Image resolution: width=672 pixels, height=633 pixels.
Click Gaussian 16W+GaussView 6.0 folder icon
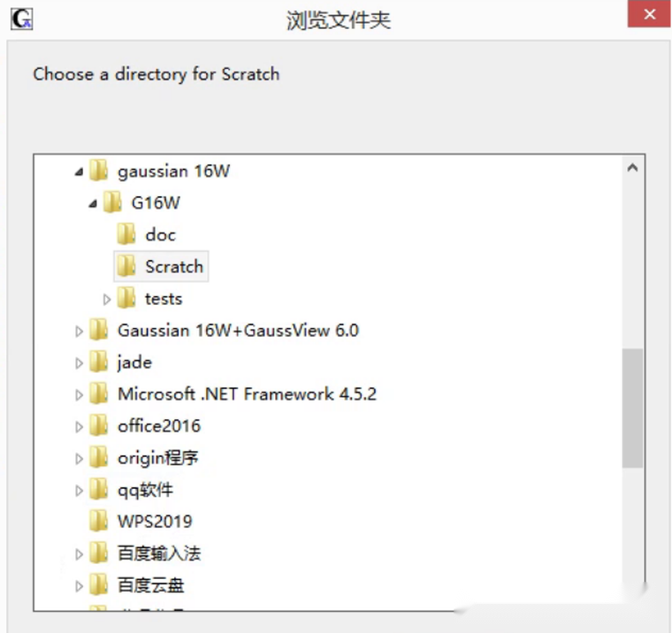98,330
